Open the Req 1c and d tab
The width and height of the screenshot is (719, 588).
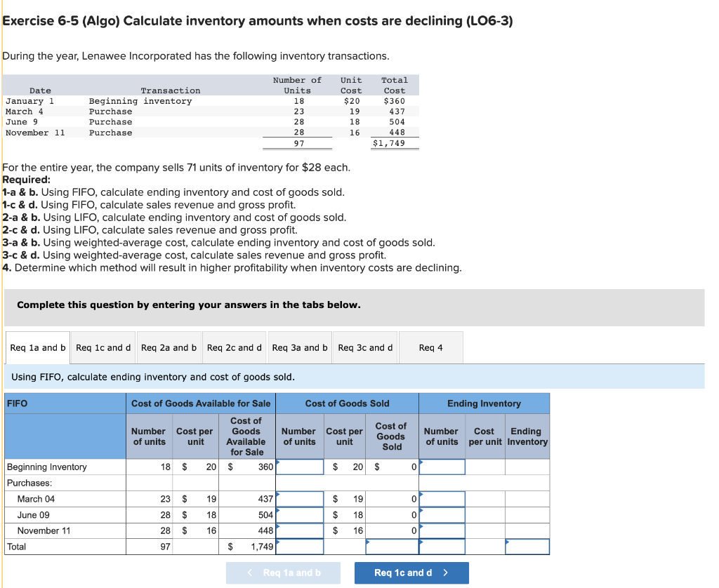[102, 347]
